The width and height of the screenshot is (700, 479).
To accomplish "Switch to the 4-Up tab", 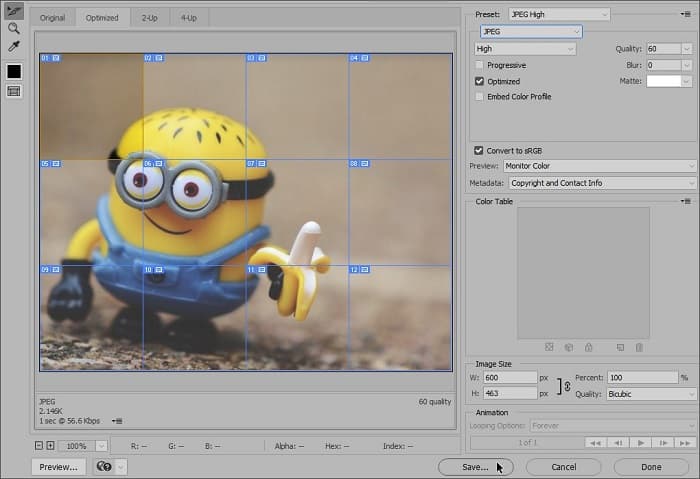I will pos(188,18).
